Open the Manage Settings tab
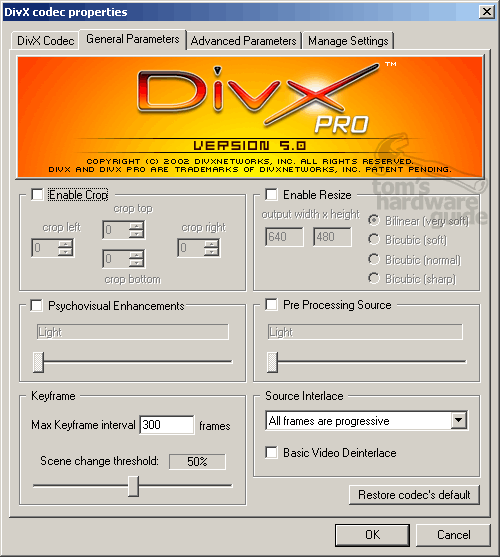The width and height of the screenshot is (500, 557). coord(348,41)
